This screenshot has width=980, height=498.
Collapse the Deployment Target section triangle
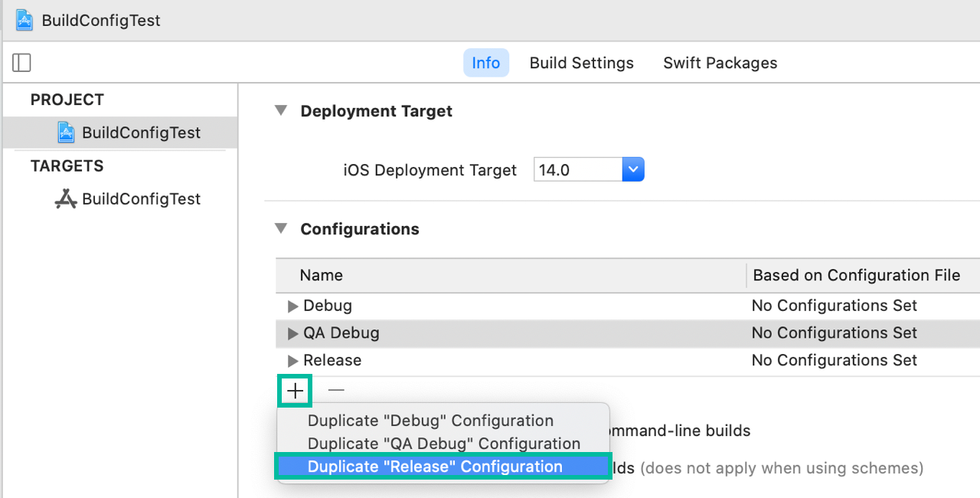pos(282,111)
